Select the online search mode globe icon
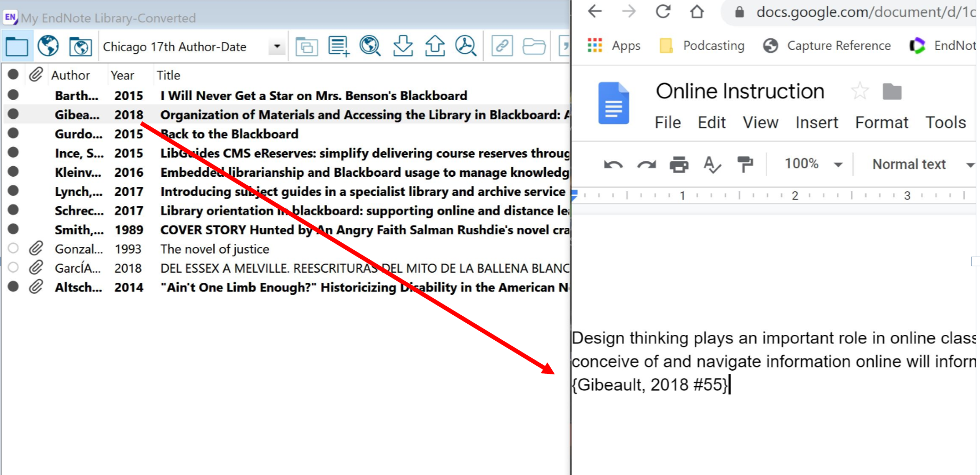 (x=48, y=46)
